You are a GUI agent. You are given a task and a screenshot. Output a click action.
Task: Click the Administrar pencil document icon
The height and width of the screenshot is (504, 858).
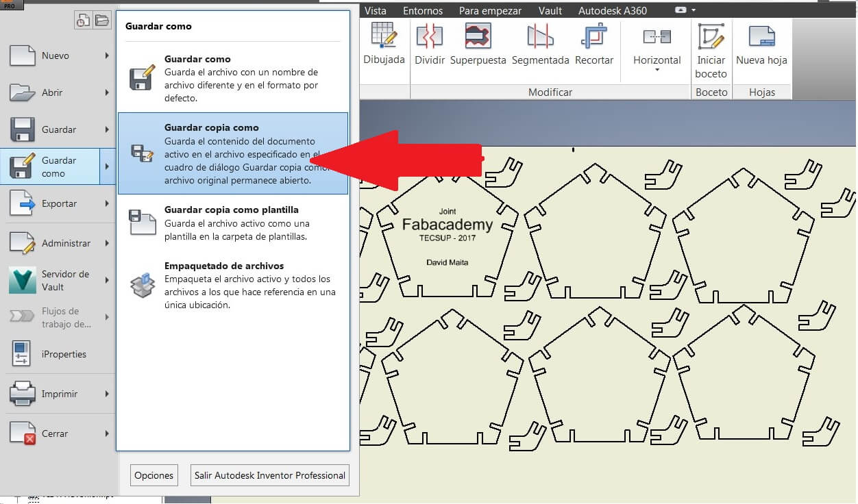pyautogui.click(x=23, y=243)
